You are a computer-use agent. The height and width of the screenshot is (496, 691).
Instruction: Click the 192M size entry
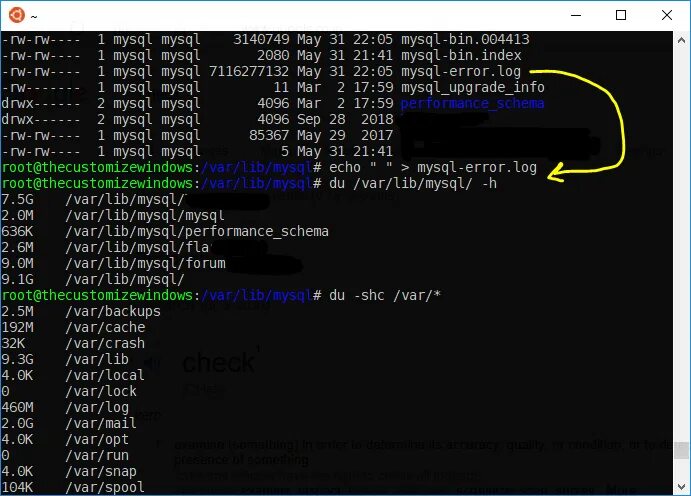point(17,327)
